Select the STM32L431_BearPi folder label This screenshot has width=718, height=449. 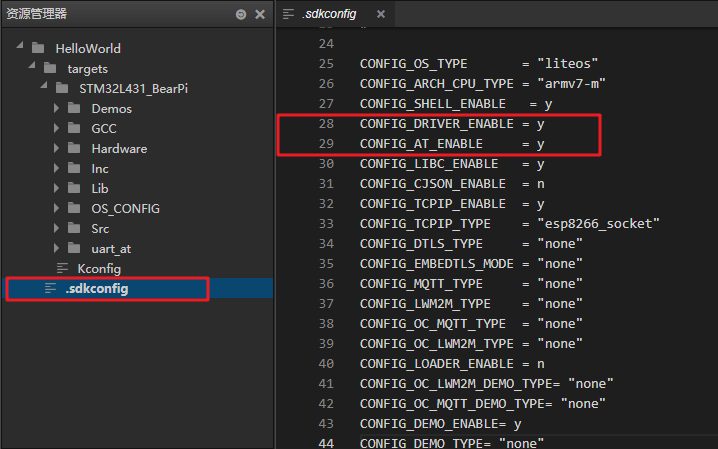pos(133,89)
